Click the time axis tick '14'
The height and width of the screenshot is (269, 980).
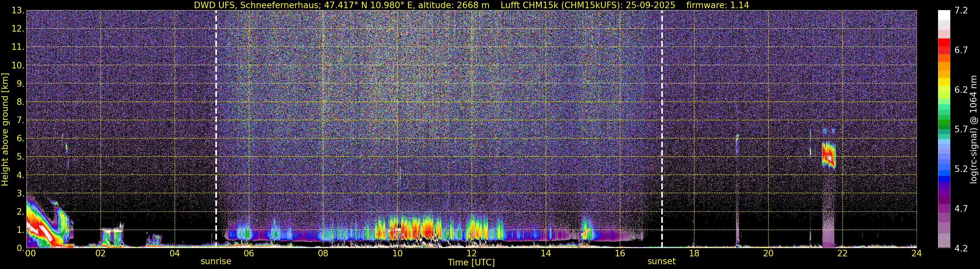(x=545, y=253)
